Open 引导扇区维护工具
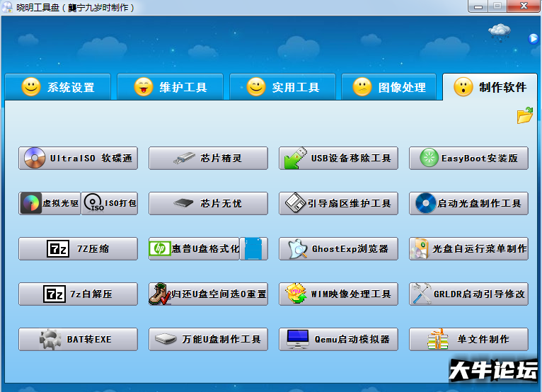 pyautogui.click(x=338, y=203)
